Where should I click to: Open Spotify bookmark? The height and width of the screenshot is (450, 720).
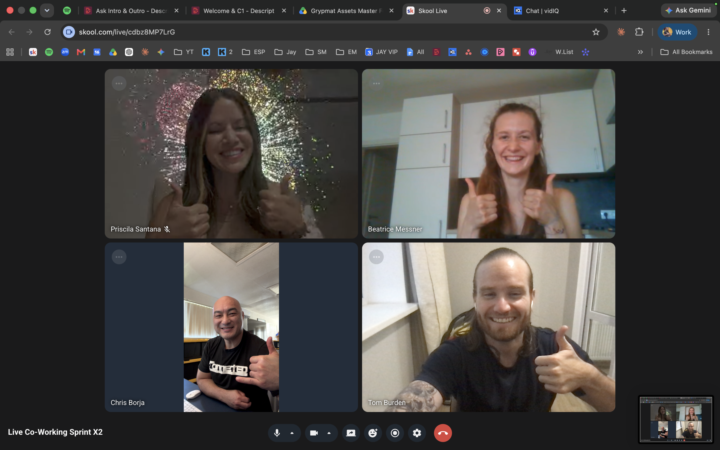49,52
